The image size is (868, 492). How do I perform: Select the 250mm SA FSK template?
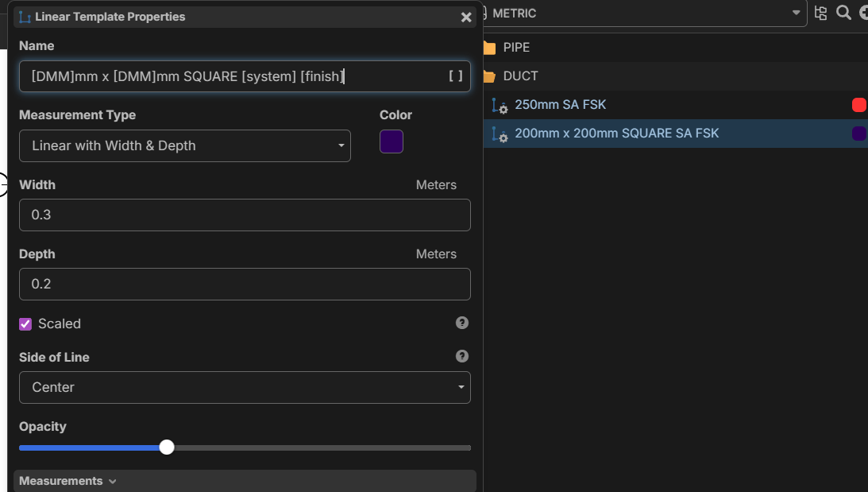click(560, 105)
